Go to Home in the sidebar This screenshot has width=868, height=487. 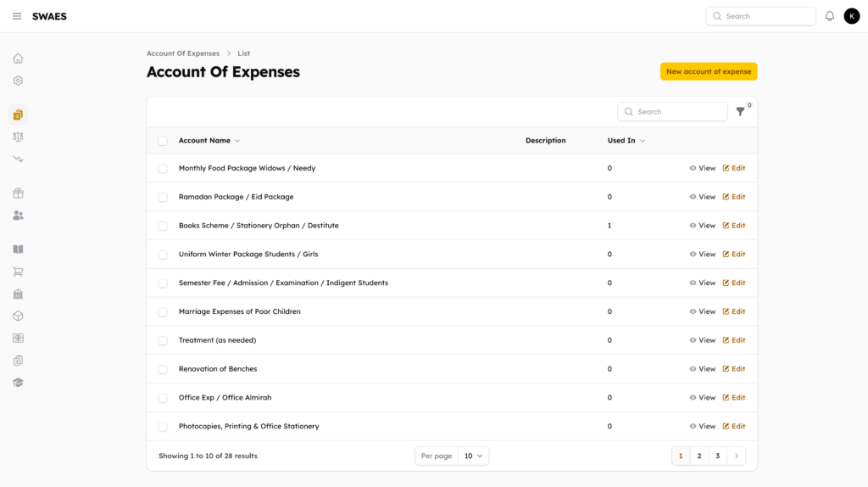coord(19,59)
